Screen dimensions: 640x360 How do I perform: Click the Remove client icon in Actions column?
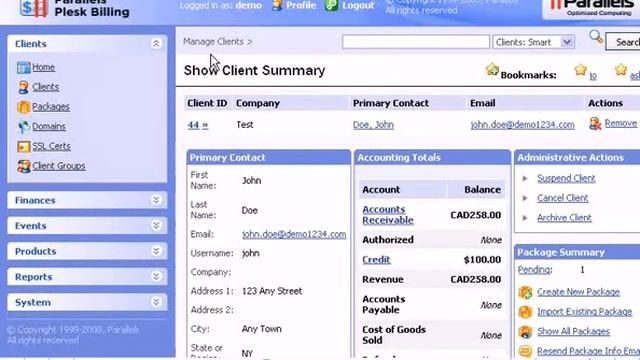pyautogui.click(x=595, y=123)
